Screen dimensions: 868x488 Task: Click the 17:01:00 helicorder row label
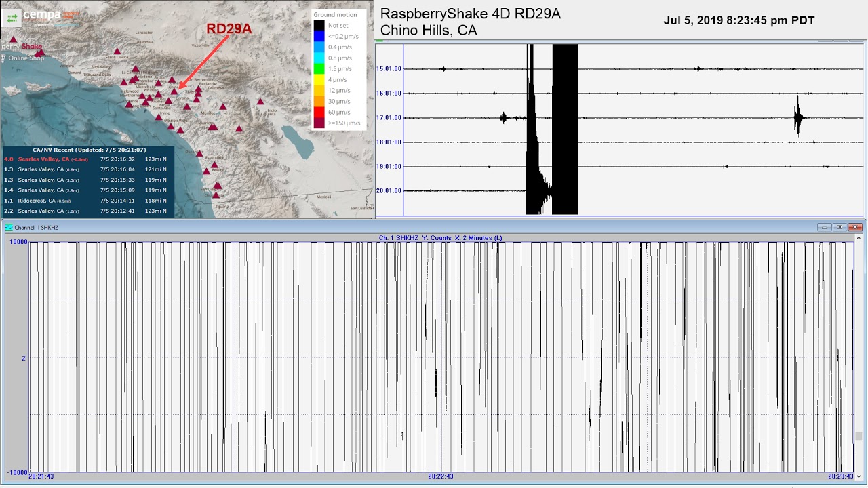(x=389, y=117)
